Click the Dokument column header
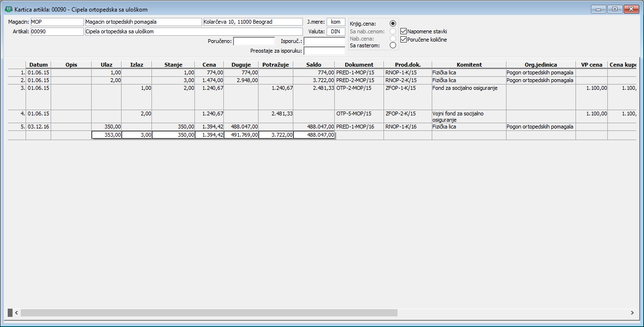The width and height of the screenshot is (644, 327). [359, 65]
